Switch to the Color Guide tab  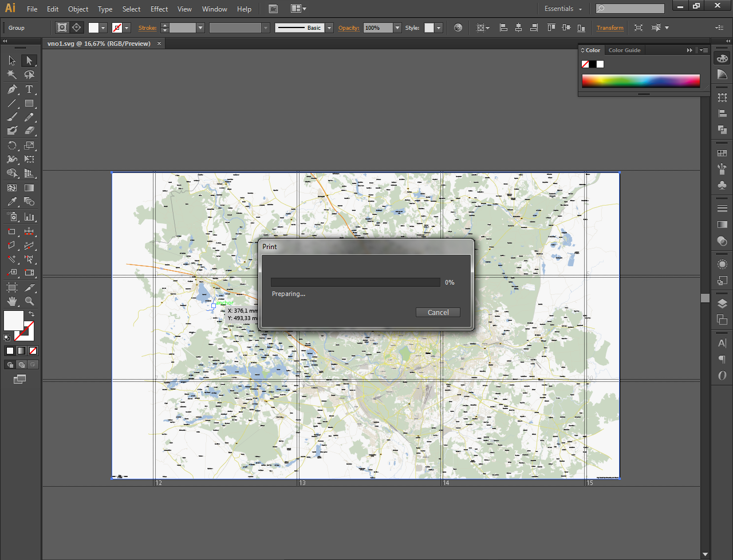[624, 50]
